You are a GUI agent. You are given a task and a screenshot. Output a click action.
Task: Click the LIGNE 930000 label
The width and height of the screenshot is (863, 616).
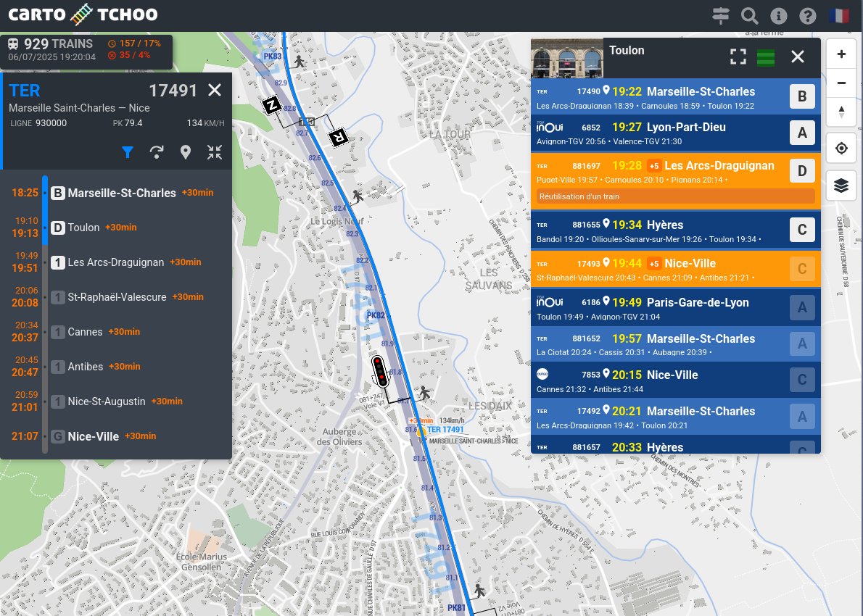(38, 123)
